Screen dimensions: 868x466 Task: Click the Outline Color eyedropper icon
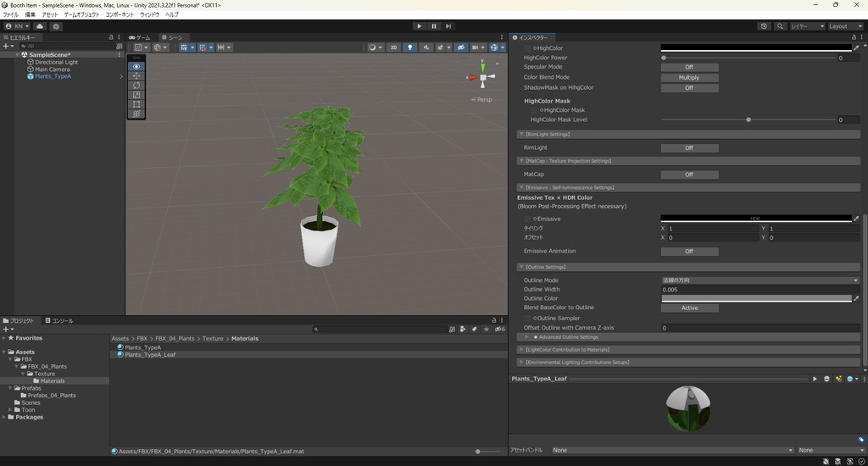856,298
